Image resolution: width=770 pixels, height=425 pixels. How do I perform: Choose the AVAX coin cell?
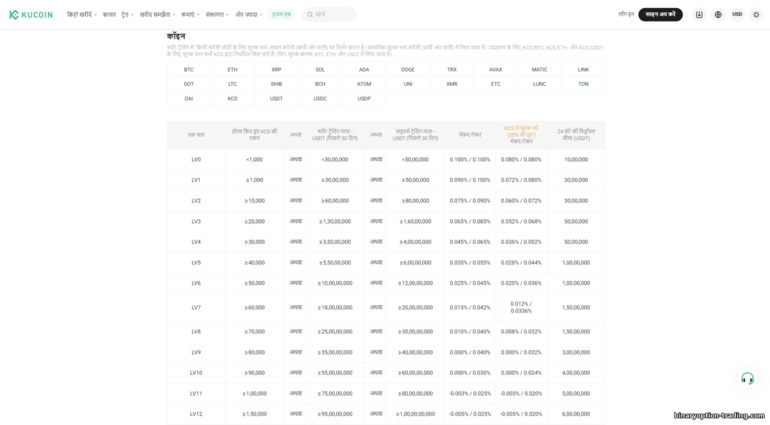[x=495, y=70]
